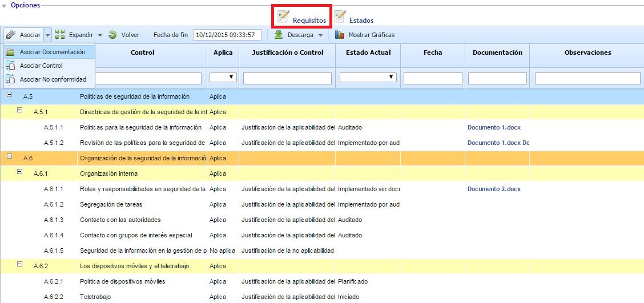Open the Estado Actual filter dropdown
The width and height of the screenshot is (644, 303).
368,77
